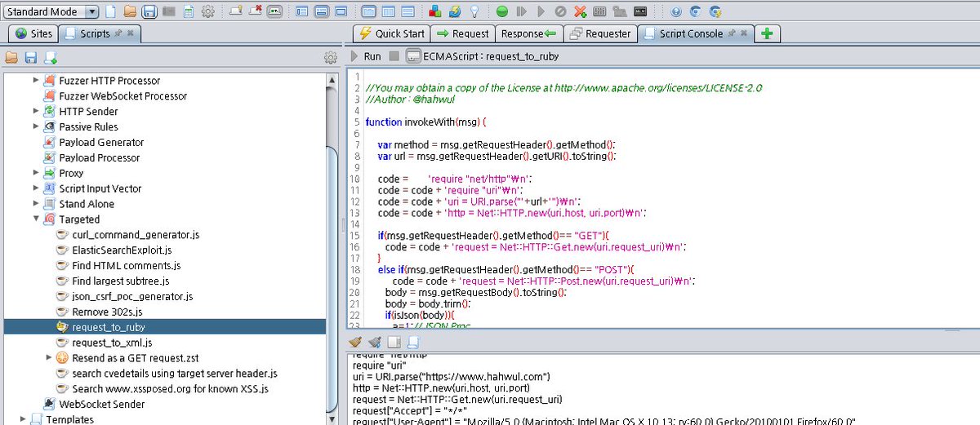The height and width of the screenshot is (425, 980).
Task: Click the Check for Updates icon
Action: 456,11
